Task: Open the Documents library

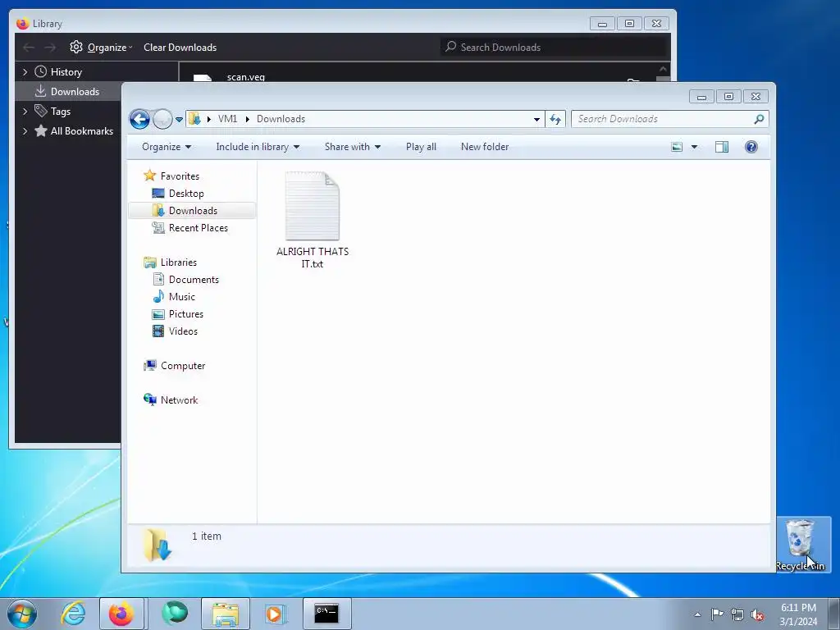Action: tap(194, 280)
